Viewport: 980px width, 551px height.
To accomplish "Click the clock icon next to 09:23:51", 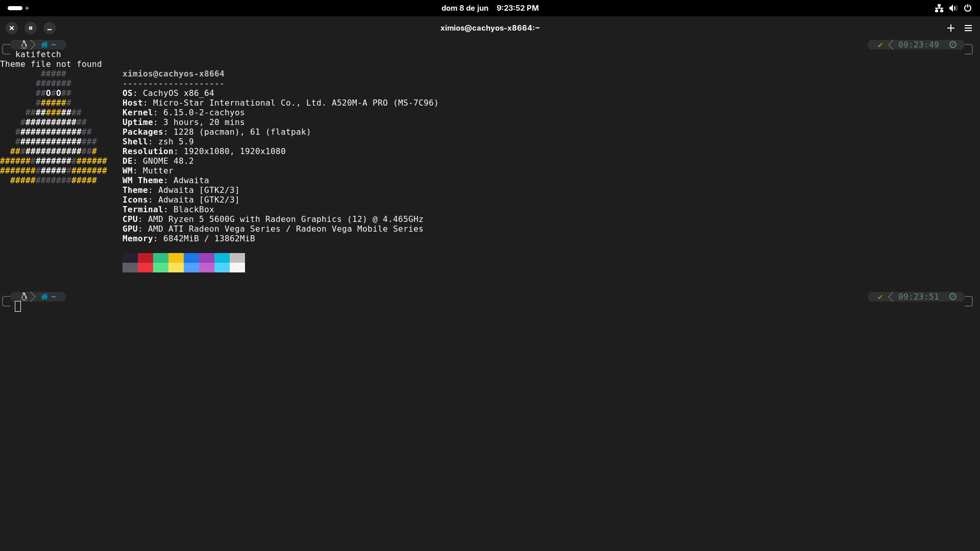I will [x=952, y=297].
